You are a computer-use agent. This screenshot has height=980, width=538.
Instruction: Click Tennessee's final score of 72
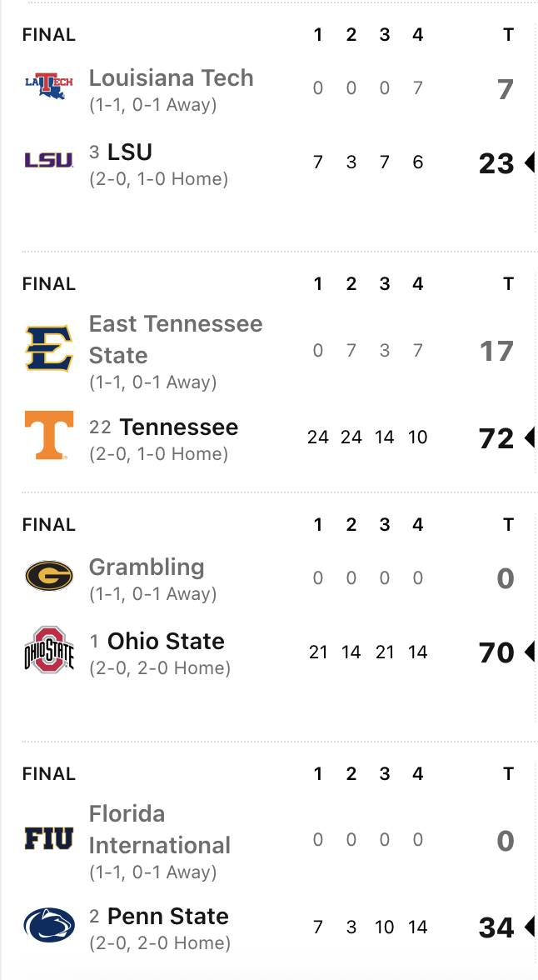point(496,437)
